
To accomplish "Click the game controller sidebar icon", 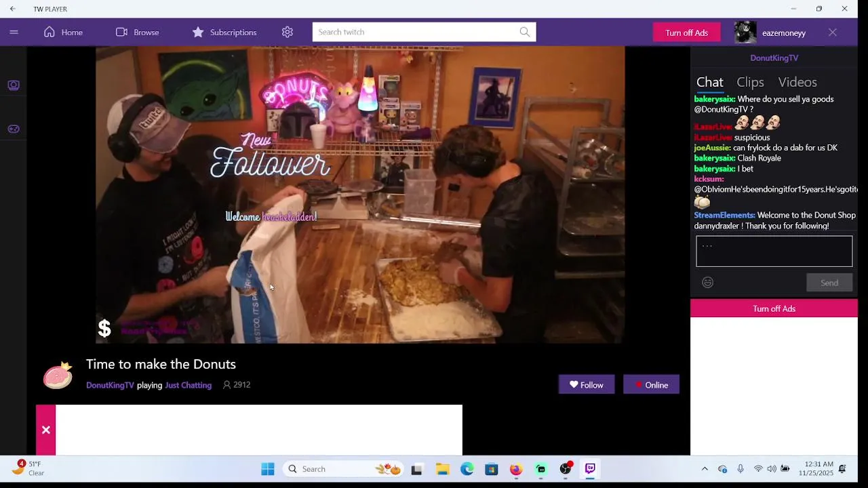I will point(14,129).
